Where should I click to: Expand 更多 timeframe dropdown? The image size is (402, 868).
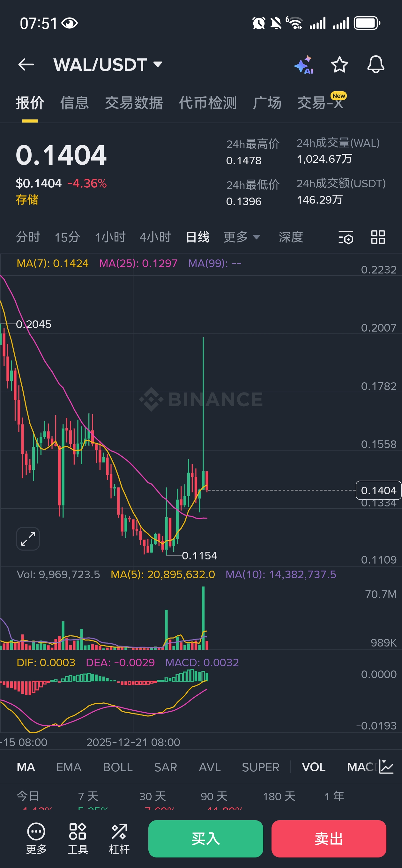click(242, 237)
